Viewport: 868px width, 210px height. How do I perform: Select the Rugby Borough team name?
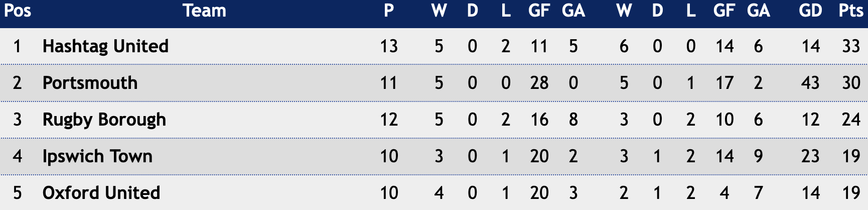(x=104, y=120)
